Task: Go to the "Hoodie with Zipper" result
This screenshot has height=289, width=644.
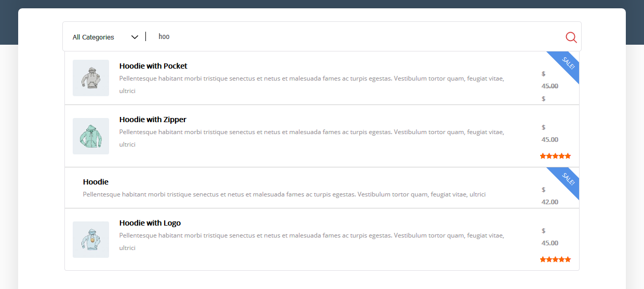Action: [153, 120]
